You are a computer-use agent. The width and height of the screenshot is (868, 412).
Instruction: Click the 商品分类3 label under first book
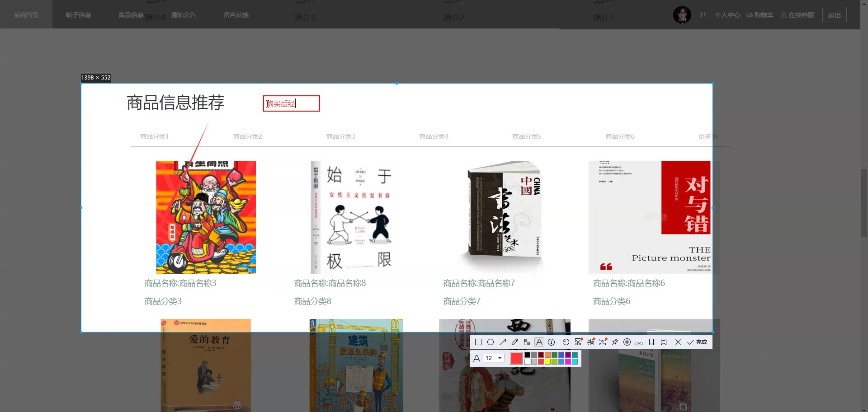163,301
